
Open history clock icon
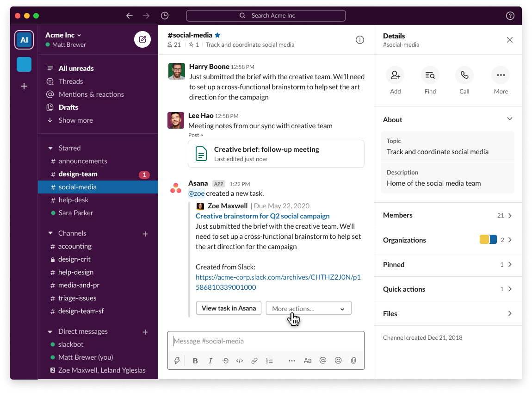(x=165, y=16)
